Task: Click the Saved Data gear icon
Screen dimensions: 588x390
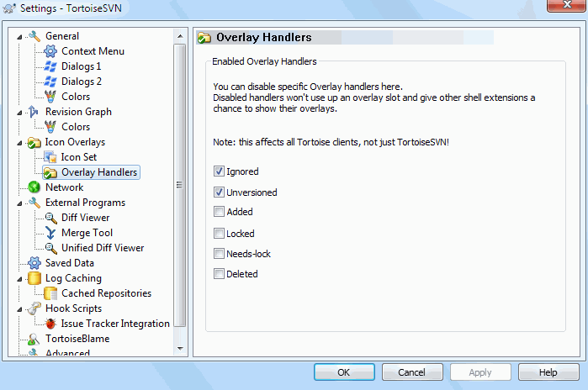Action: click(x=34, y=263)
